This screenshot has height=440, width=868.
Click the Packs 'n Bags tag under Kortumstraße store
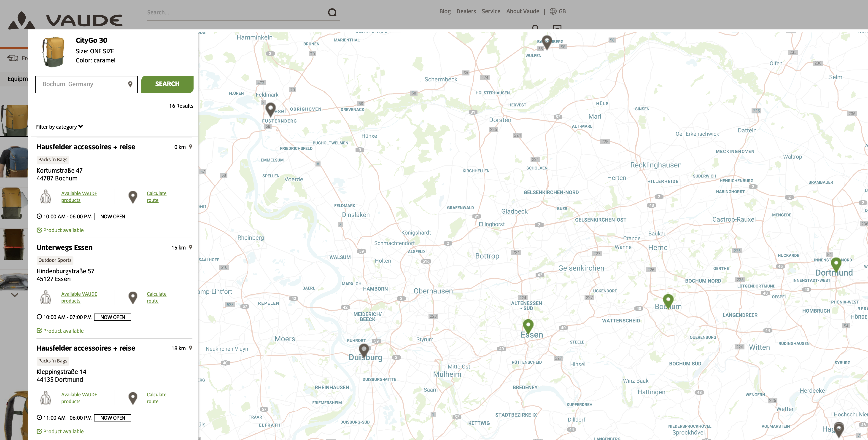pyautogui.click(x=53, y=159)
